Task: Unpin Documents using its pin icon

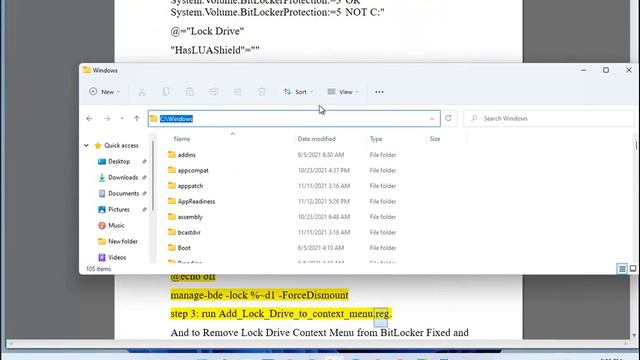Action: pos(144,193)
